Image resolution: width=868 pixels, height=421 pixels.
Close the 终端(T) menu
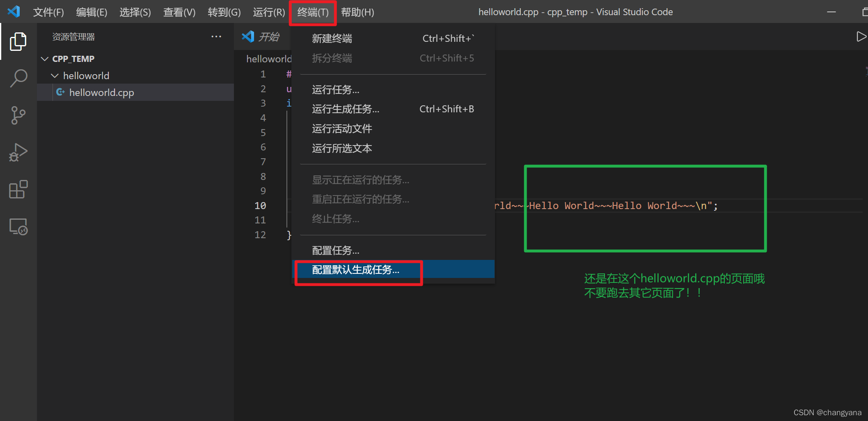tap(313, 12)
